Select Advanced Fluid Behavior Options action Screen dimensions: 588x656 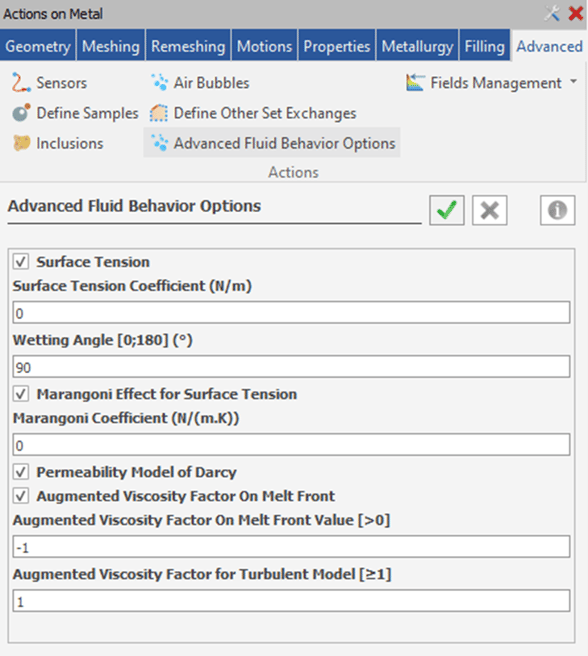tap(272, 143)
